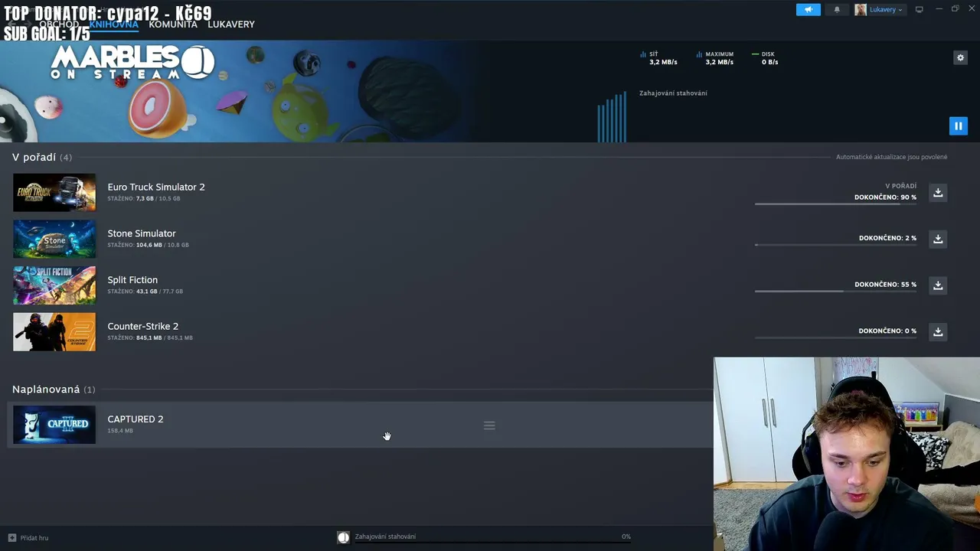Click download icon for Split Fiction
This screenshot has height=551, width=980.
tap(938, 285)
